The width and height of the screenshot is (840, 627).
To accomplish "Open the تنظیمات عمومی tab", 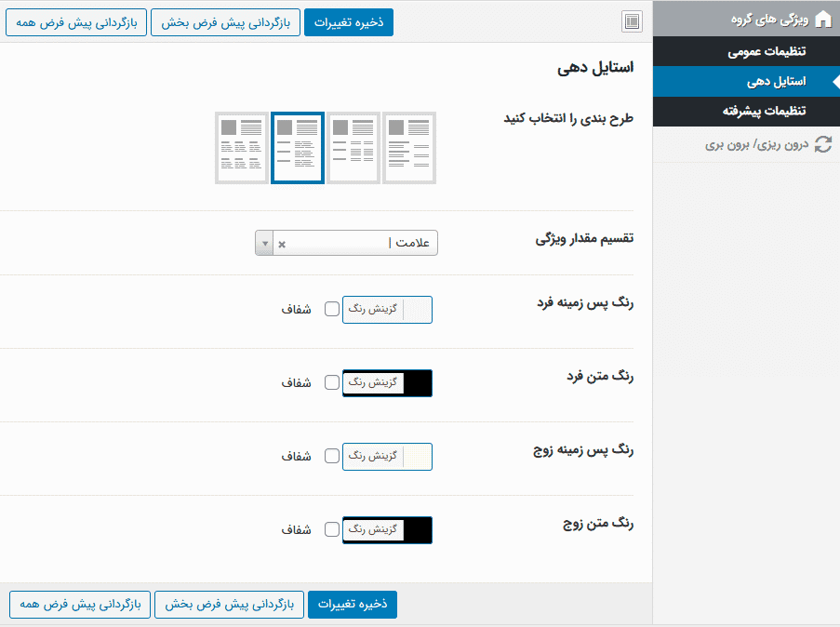I will tap(746, 51).
